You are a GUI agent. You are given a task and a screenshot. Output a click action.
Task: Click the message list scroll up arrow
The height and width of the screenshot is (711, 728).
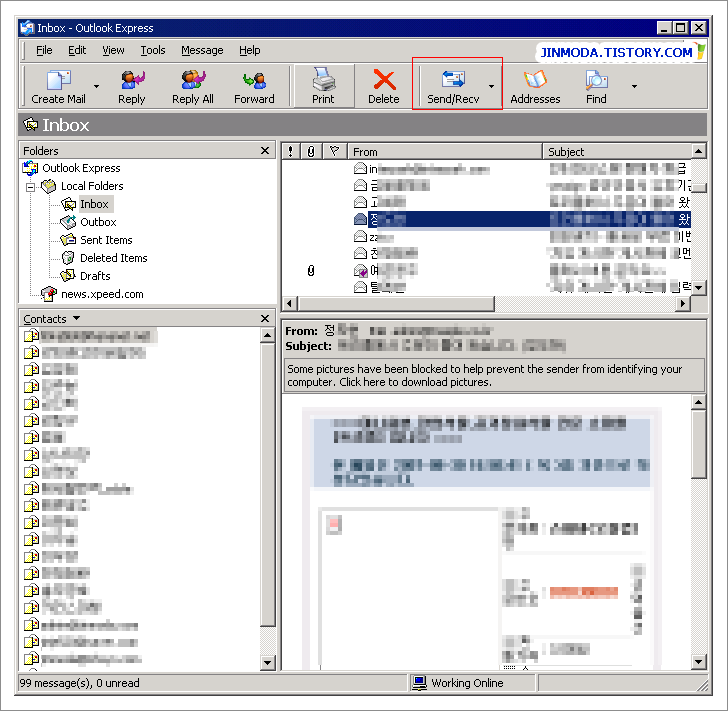point(699,151)
